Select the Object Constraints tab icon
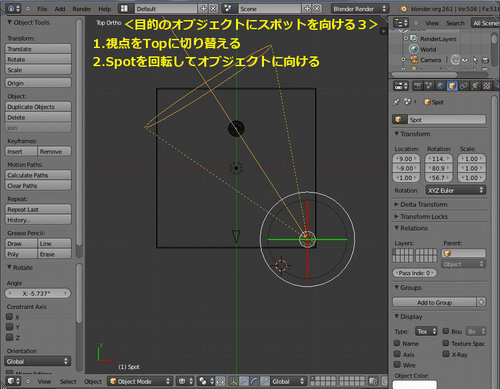The width and height of the screenshot is (500, 389). click(x=464, y=86)
